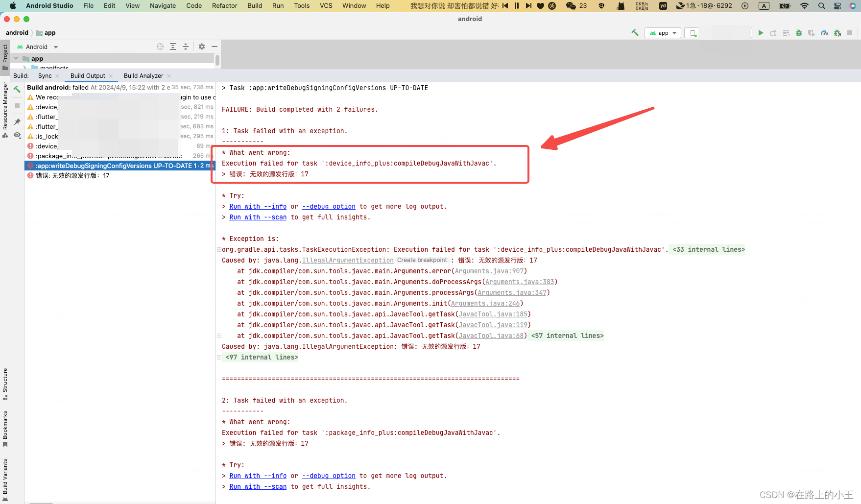Click the second 'Run with --scan' link near the bottom
Screen dimensions: 861x504
click(x=258, y=487)
